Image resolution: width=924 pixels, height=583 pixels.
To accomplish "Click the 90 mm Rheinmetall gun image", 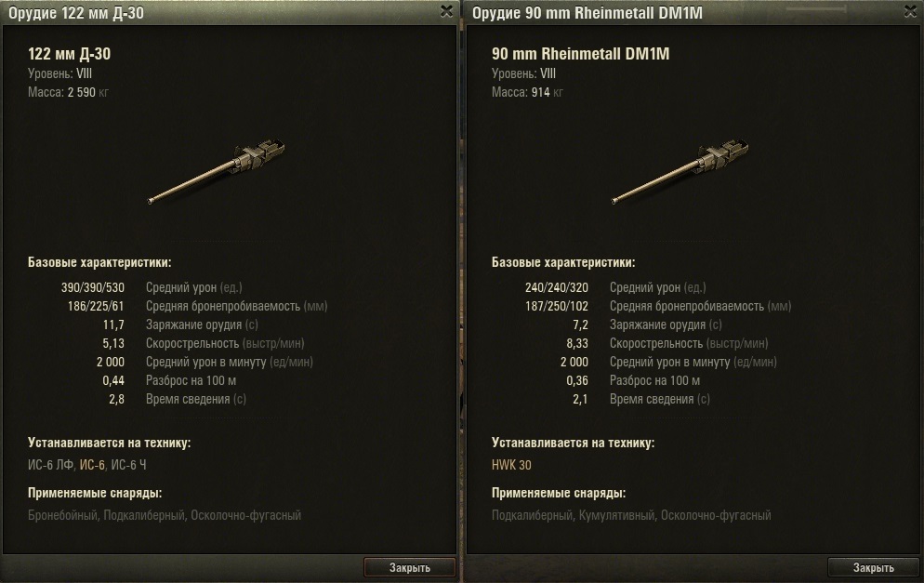I will click(680, 171).
